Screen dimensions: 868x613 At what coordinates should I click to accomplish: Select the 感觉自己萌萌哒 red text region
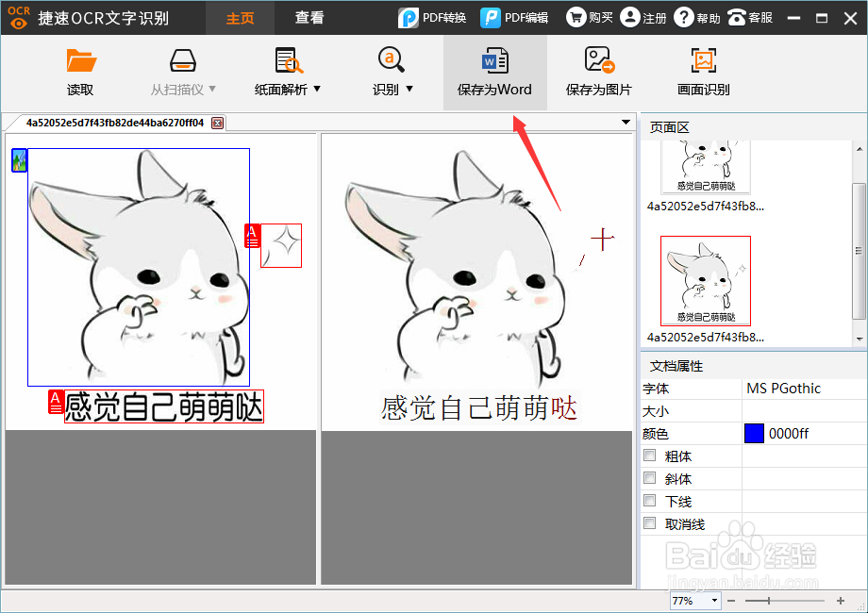(164, 406)
